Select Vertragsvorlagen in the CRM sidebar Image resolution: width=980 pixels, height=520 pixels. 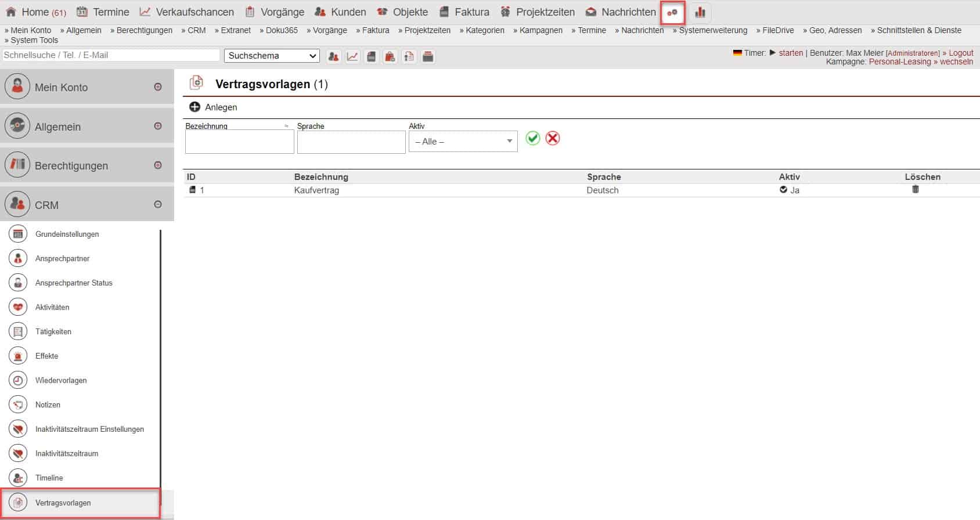point(63,503)
